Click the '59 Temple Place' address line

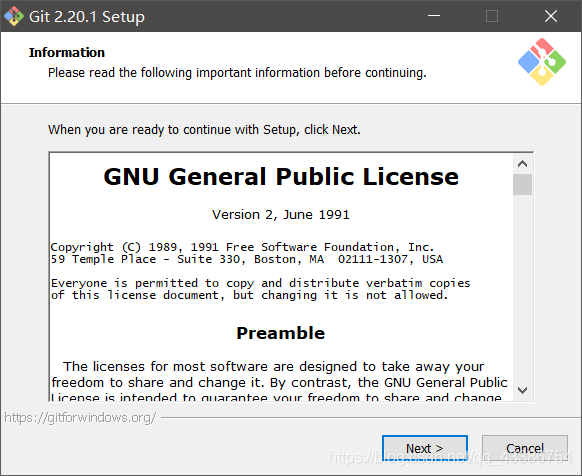click(247, 259)
